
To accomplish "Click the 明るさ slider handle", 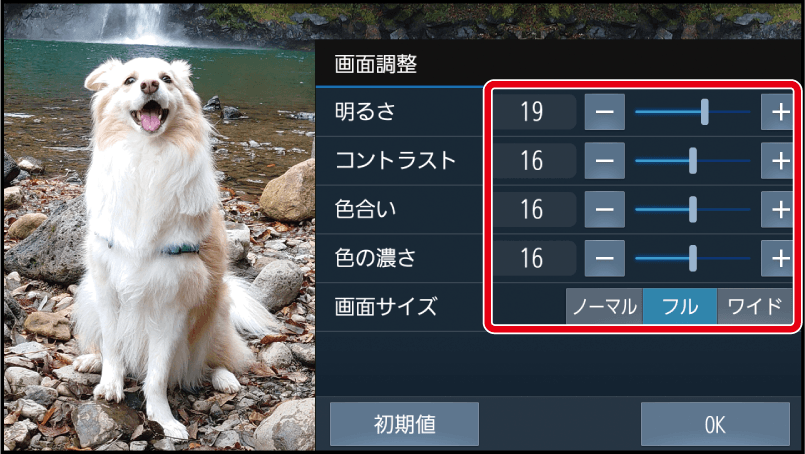I will pyautogui.click(x=705, y=112).
